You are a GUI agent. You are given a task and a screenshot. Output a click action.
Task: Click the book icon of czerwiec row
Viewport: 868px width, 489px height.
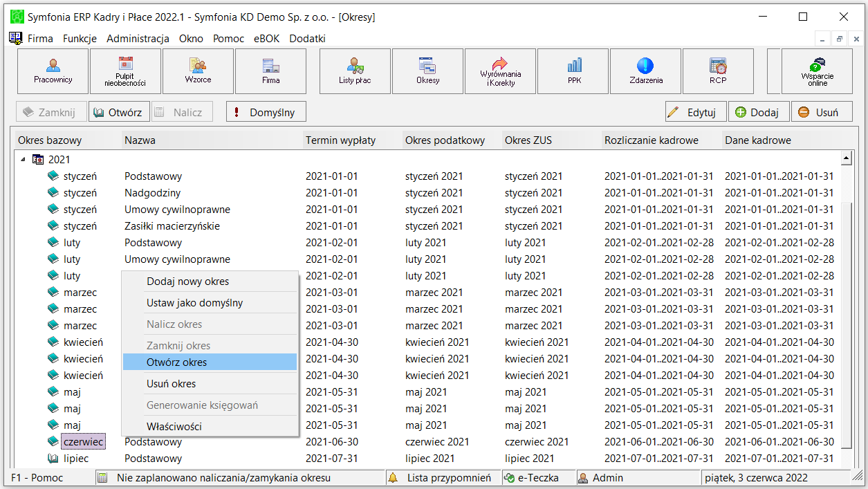pos(53,442)
